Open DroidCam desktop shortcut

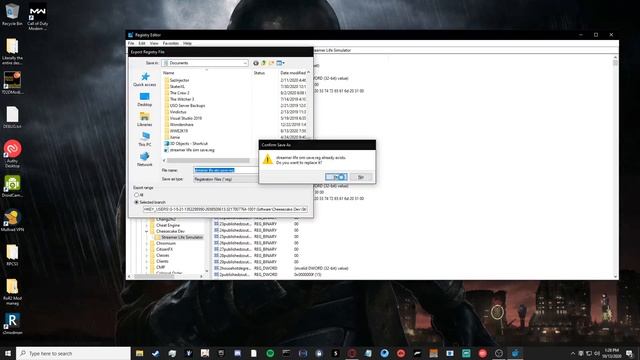pos(12,186)
